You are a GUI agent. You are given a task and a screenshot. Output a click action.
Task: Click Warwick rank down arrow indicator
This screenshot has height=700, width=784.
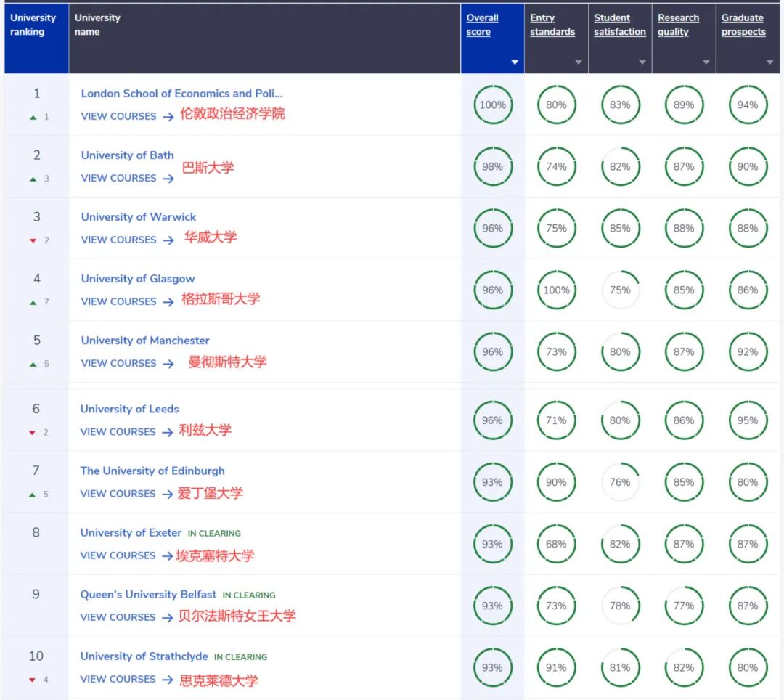pos(33,241)
